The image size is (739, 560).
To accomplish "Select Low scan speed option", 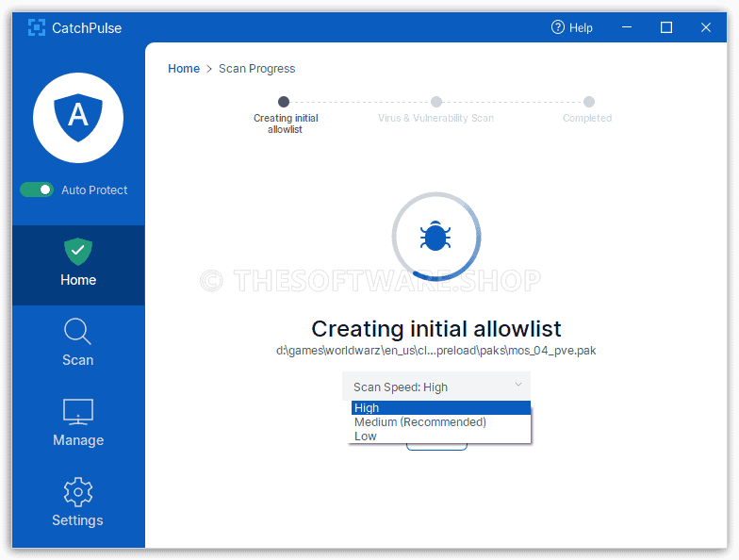I will pos(441,436).
